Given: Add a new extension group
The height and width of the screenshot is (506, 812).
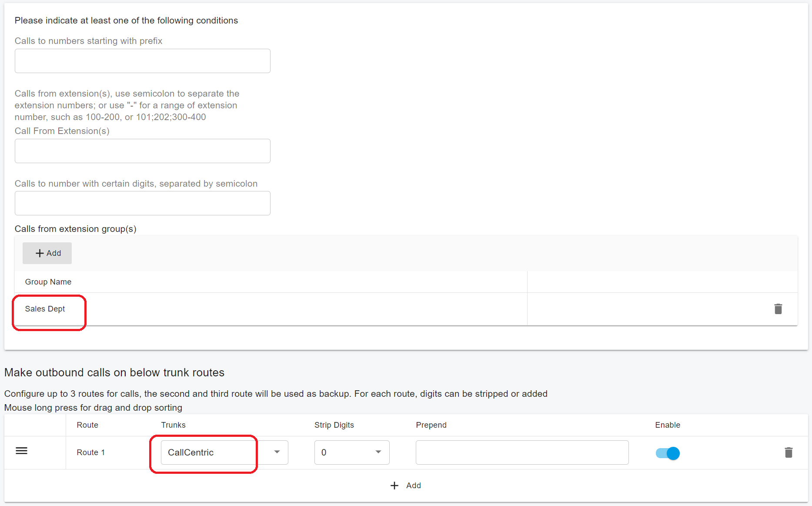Looking at the screenshot, I should point(47,253).
